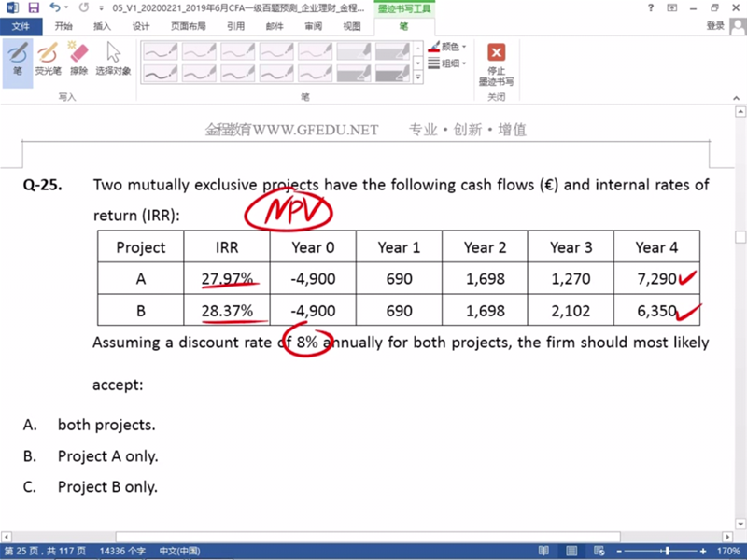This screenshot has width=747, height=560.
Task: Select the Highlighter (荧光笔) tool
Action: pyautogui.click(x=48, y=58)
